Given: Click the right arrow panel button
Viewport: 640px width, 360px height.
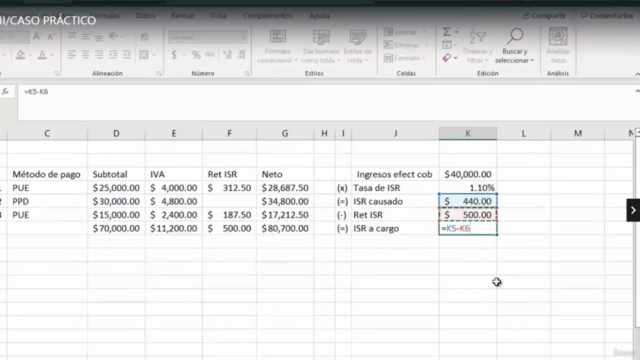Looking at the screenshot, I should (x=633, y=210).
